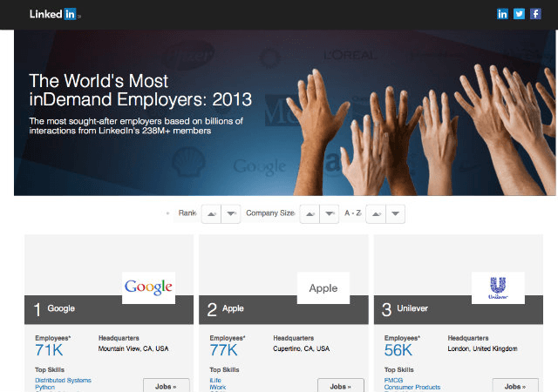The height and width of the screenshot is (392, 558).
Task: Click Jobs button on Google card
Action: (167, 386)
